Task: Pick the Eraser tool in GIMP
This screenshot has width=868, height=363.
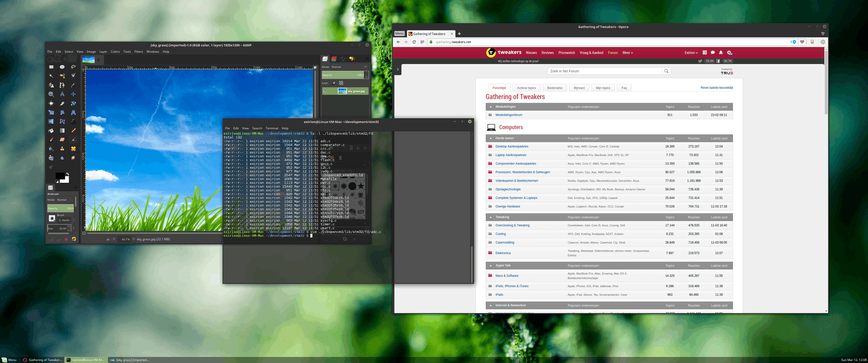Action: coord(62,140)
